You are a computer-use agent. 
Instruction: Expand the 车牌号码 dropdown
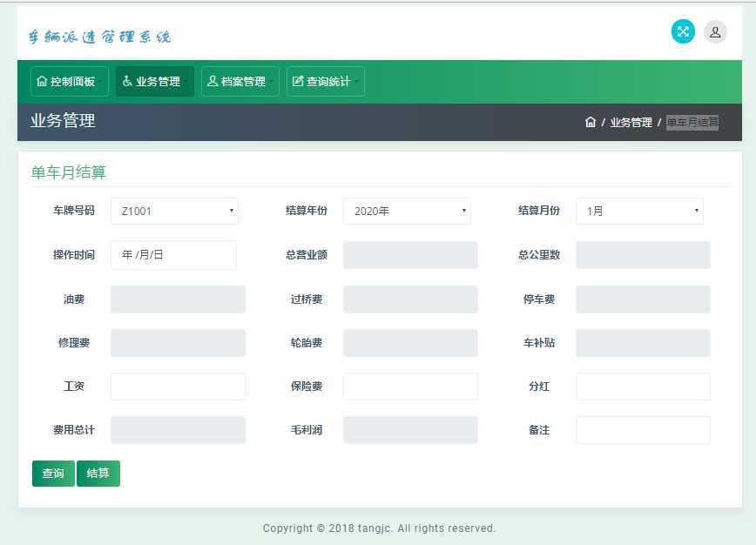tap(174, 211)
